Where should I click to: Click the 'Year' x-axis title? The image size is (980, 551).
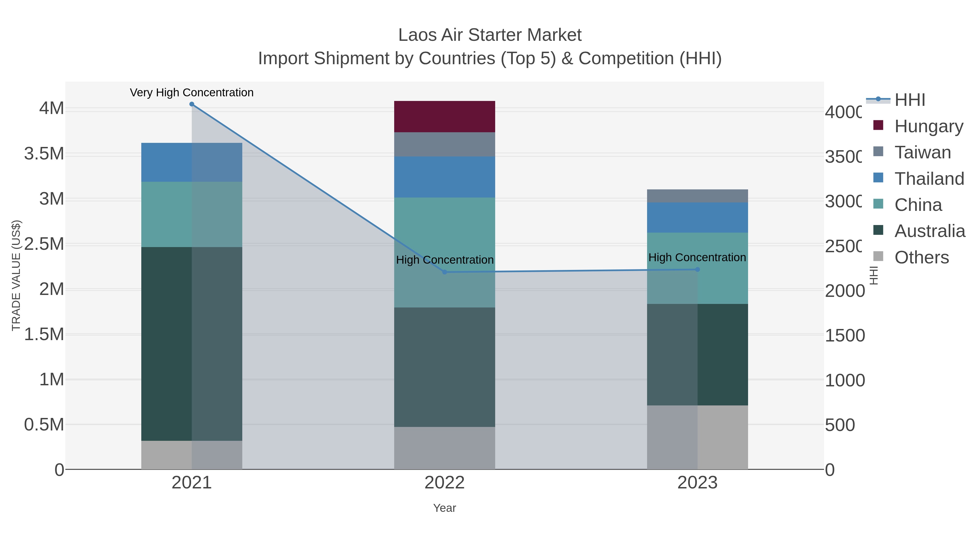444,508
